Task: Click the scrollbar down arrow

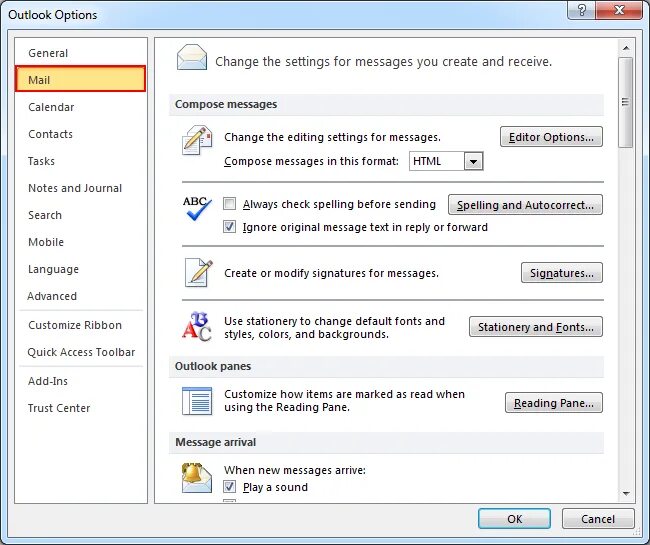Action: point(626,494)
